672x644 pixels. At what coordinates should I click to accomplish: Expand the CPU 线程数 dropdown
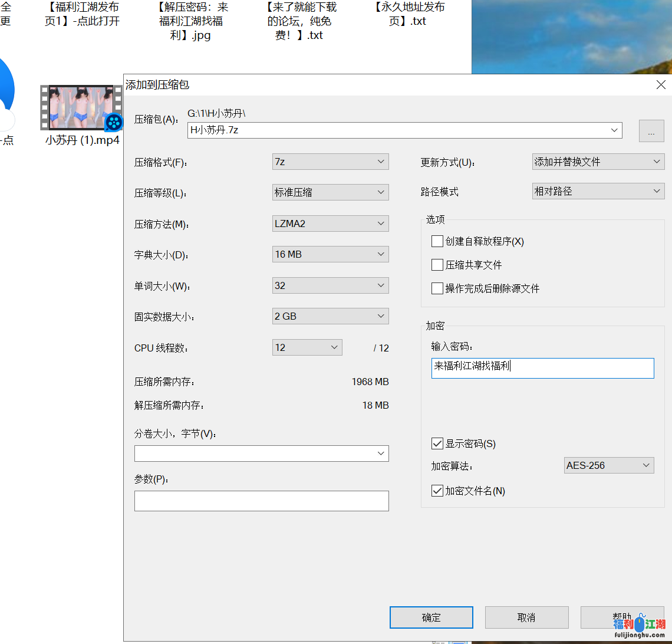pos(307,347)
